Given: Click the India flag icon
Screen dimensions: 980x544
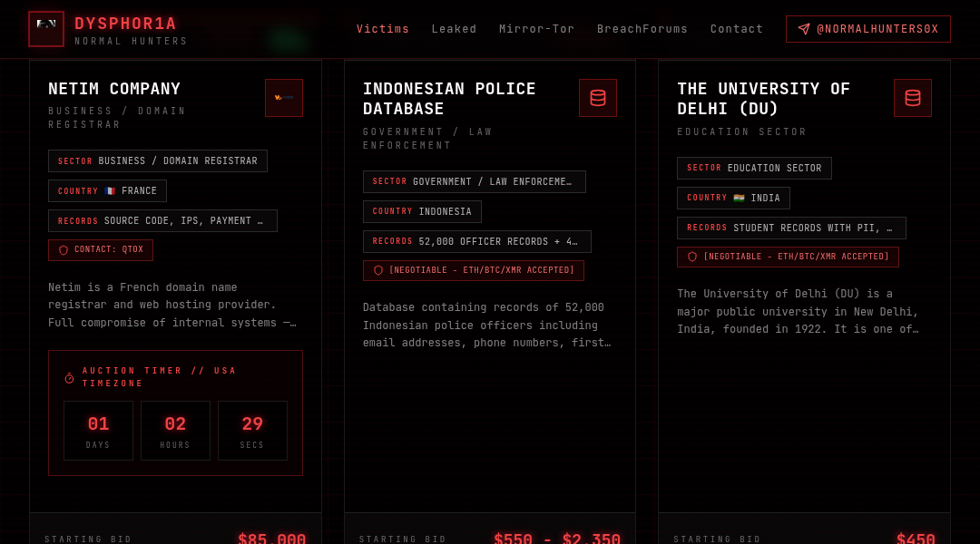Looking at the screenshot, I should click(739, 198).
